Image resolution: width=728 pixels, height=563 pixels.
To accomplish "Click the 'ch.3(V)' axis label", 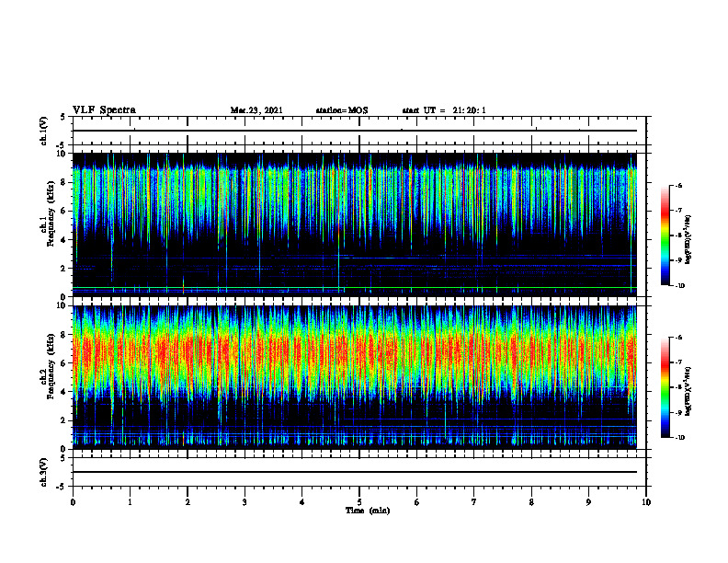I will point(43,472).
